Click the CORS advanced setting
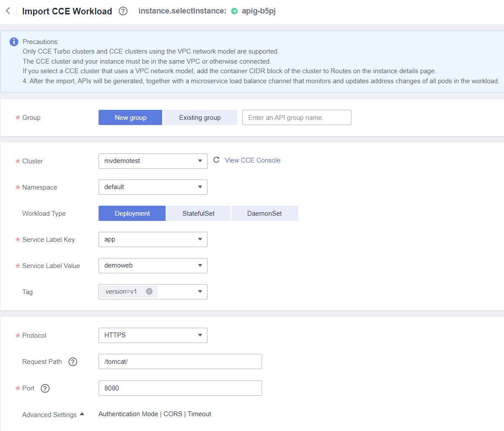Image resolution: width=504 pixels, height=431 pixels. click(x=173, y=414)
